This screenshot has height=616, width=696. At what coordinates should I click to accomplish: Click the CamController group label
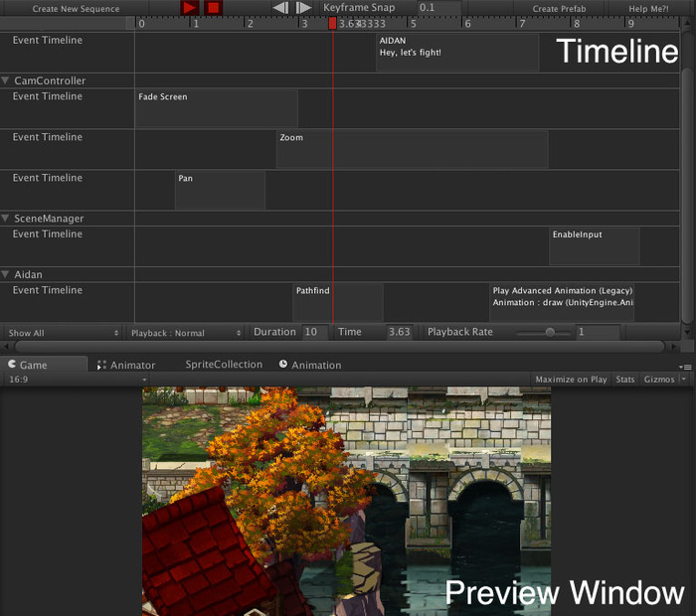pos(50,80)
